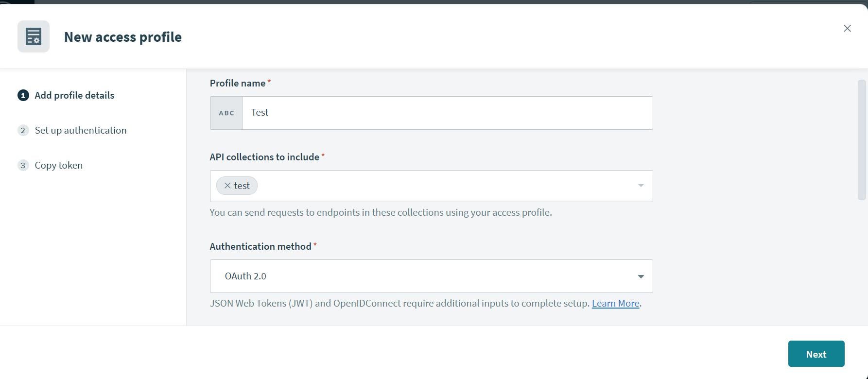
Task: Click the Profile name field label
Action: coord(238,83)
